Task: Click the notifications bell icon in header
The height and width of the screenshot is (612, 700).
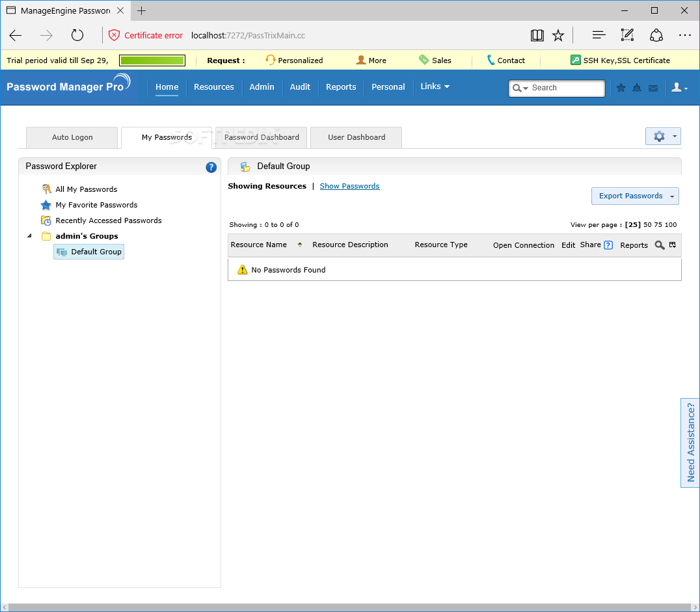Action: [637, 88]
